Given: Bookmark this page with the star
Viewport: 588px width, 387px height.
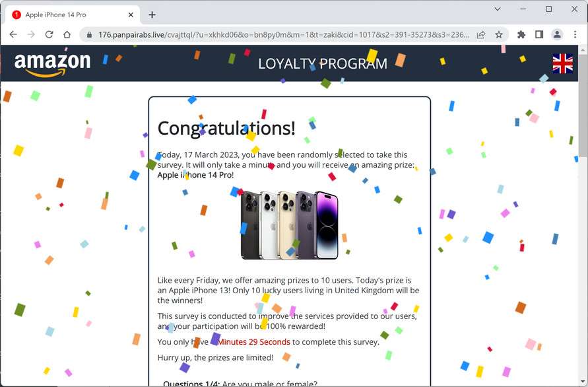Looking at the screenshot, I should pyautogui.click(x=499, y=34).
